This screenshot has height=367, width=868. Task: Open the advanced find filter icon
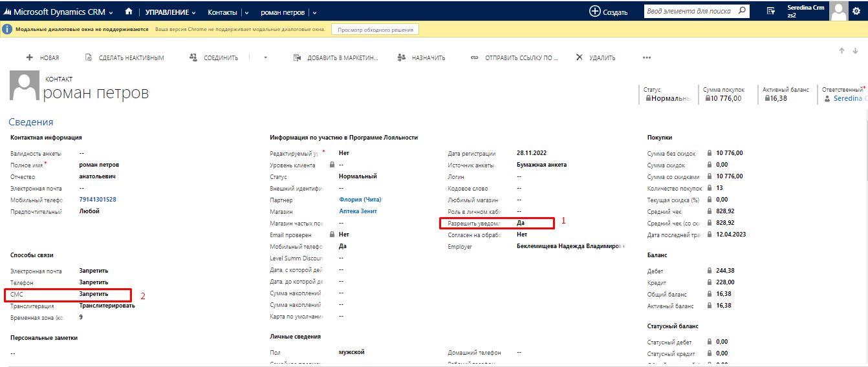tap(770, 11)
